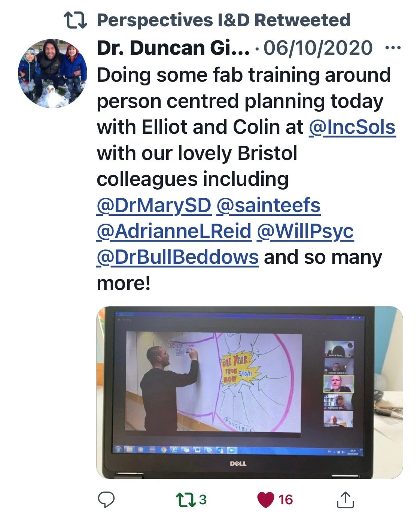Tap the green retweet icon

[x=186, y=500]
